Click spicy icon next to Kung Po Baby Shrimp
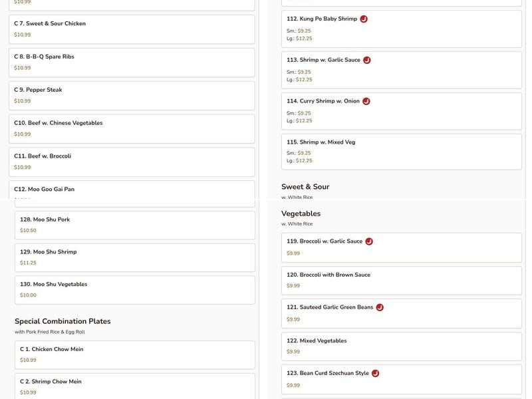 pyautogui.click(x=364, y=19)
